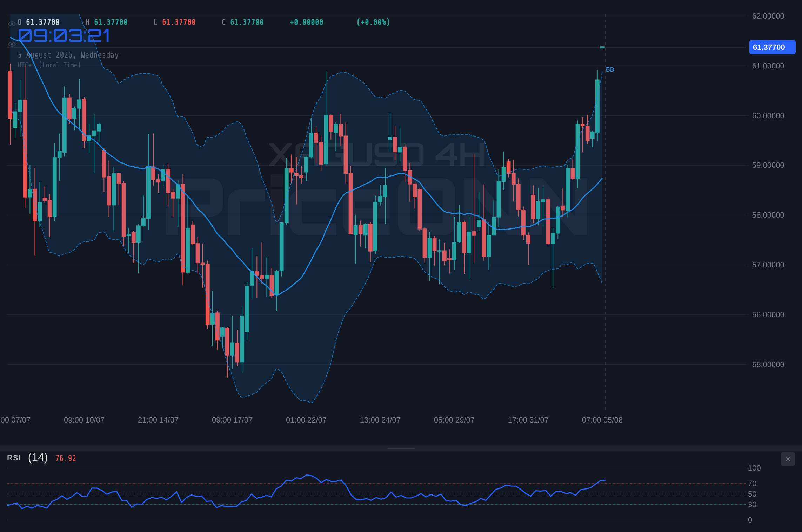The image size is (802, 532).
Task: Click the 58.00000 price axis label
Action: 768,215
